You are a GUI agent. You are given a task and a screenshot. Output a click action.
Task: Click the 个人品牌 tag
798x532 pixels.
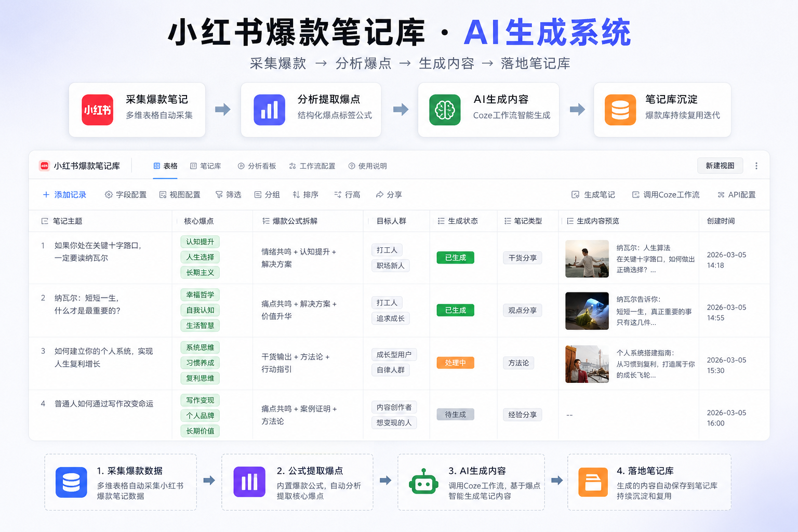[200, 416]
